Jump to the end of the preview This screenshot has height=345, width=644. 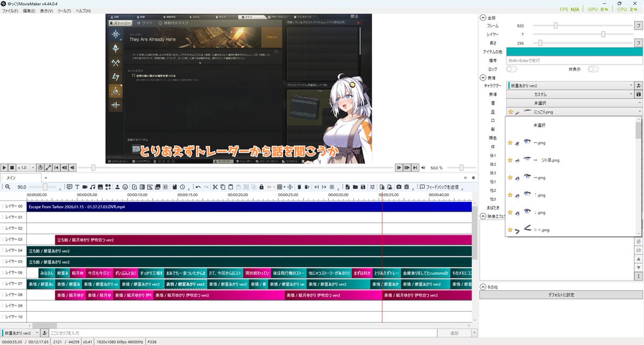pyautogui.click(x=415, y=168)
